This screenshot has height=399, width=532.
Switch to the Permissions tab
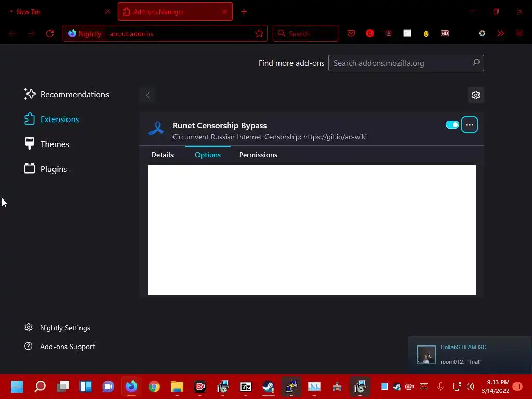(x=258, y=155)
